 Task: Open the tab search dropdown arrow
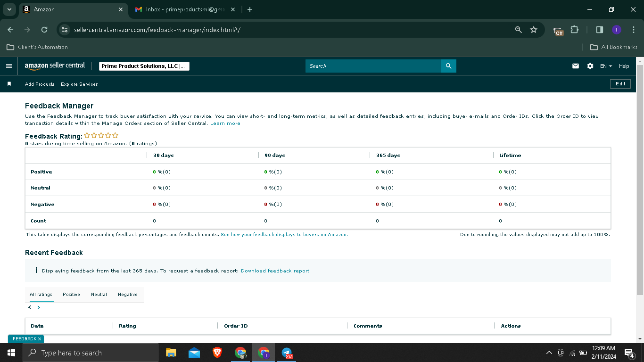[x=9, y=9]
